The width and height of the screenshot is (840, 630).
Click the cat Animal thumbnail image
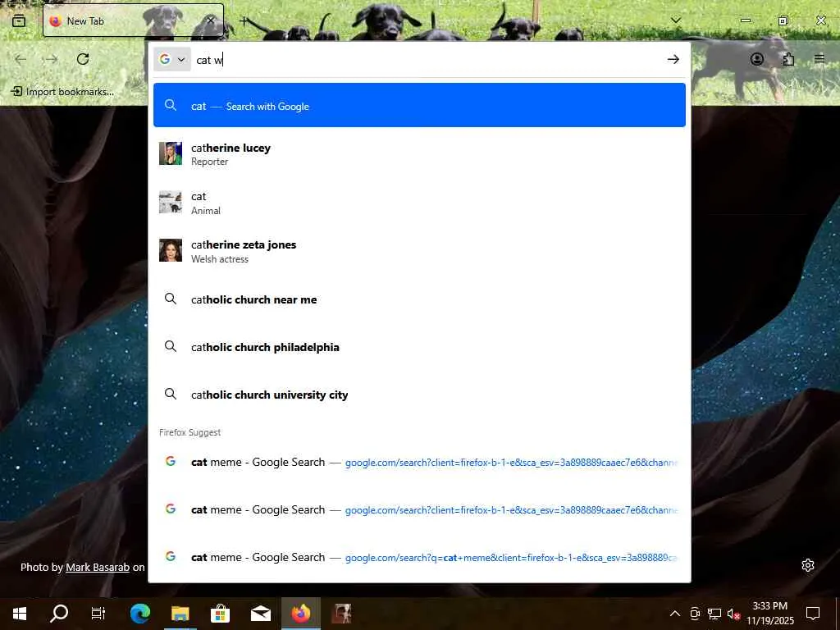point(171,203)
